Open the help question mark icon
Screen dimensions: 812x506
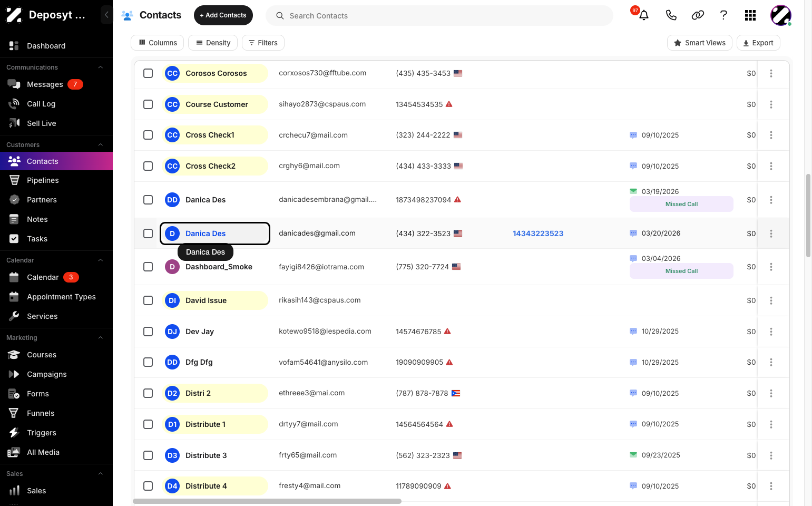coord(723,15)
